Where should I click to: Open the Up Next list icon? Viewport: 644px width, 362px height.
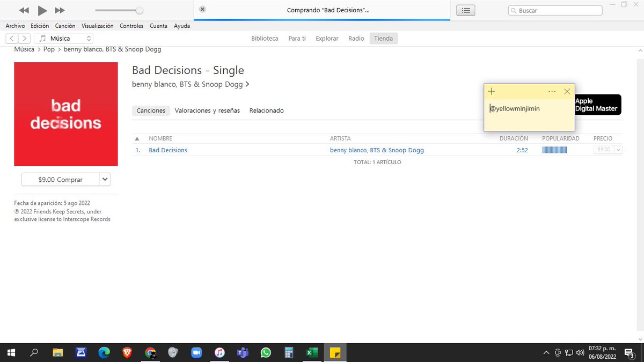click(x=465, y=10)
